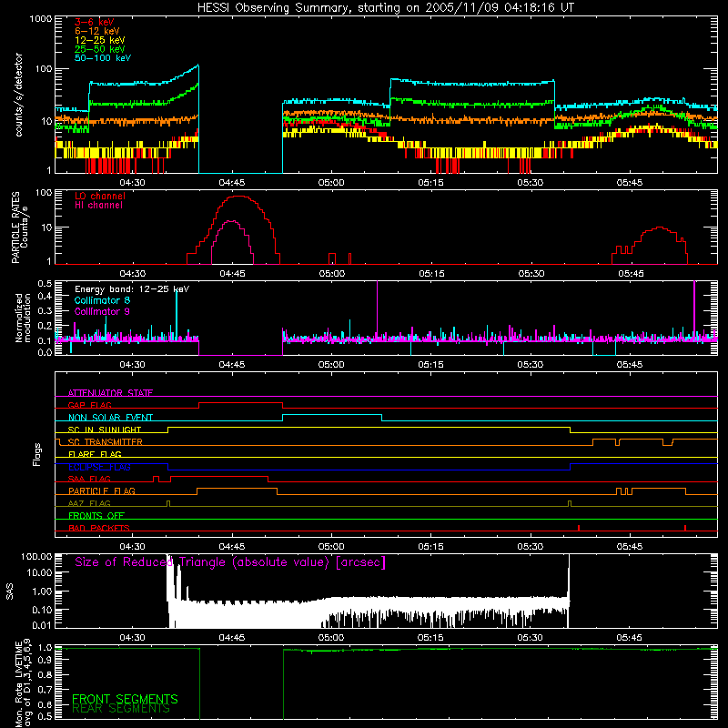Select the PARTICLE FLAG label

click(102, 490)
